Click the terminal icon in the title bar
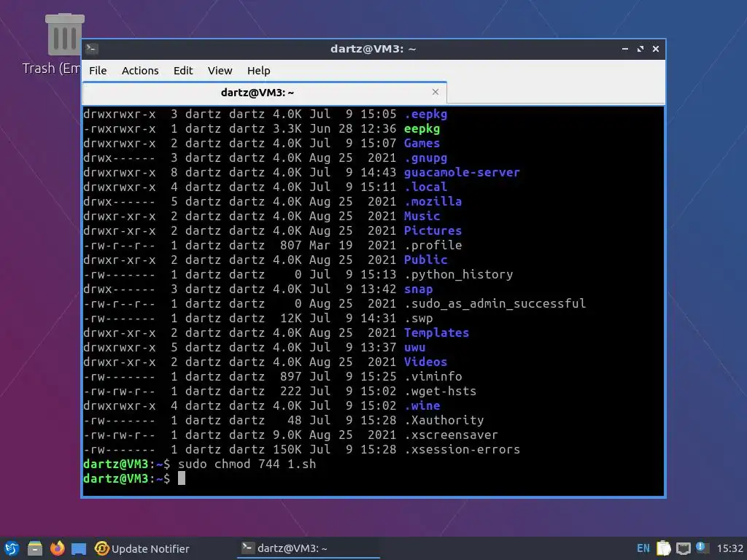Screen dimensions: 747x560 click(x=92, y=49)
